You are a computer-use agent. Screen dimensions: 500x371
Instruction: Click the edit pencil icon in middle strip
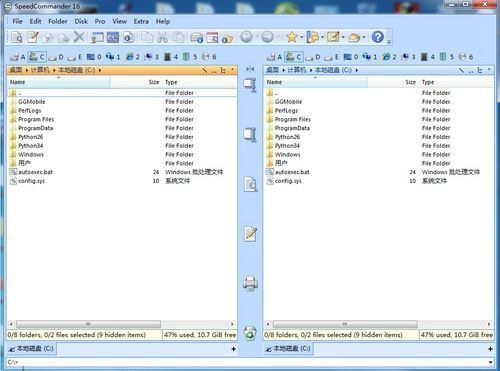coord(250,234)
